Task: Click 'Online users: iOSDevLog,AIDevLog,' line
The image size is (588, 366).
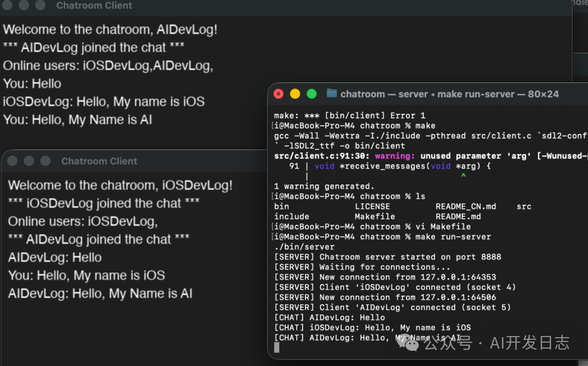Action: tap(108, 65)
